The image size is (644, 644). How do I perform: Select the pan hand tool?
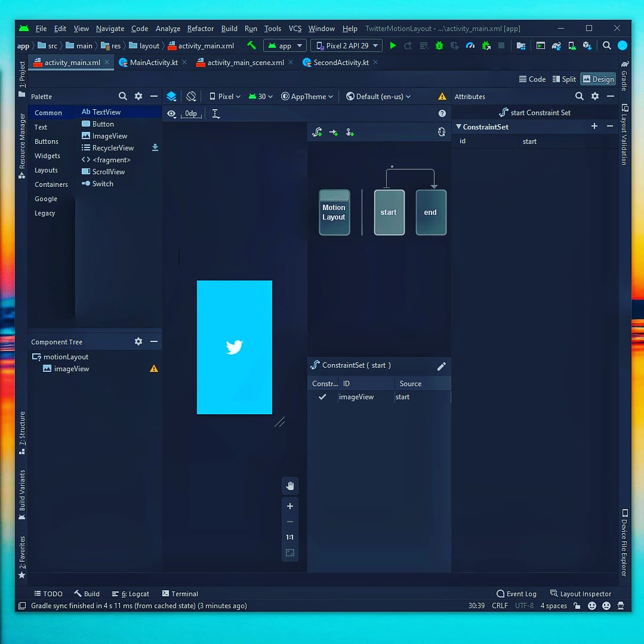coord(290,486)
